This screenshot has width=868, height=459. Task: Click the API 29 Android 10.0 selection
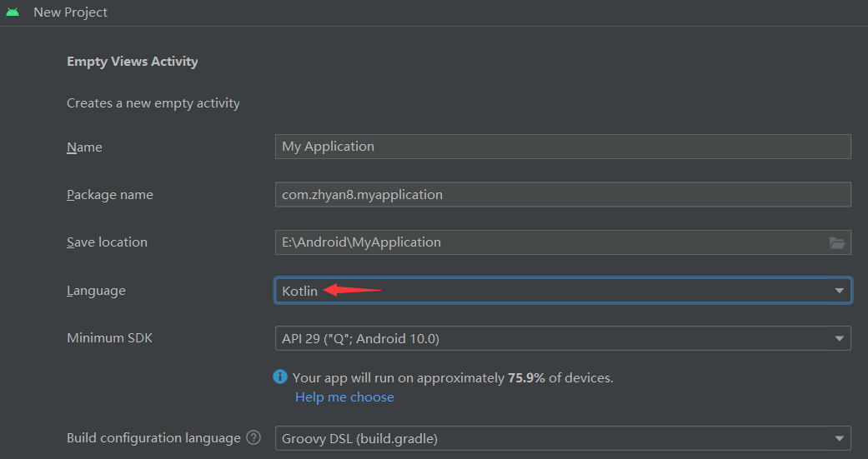(360, 339)
